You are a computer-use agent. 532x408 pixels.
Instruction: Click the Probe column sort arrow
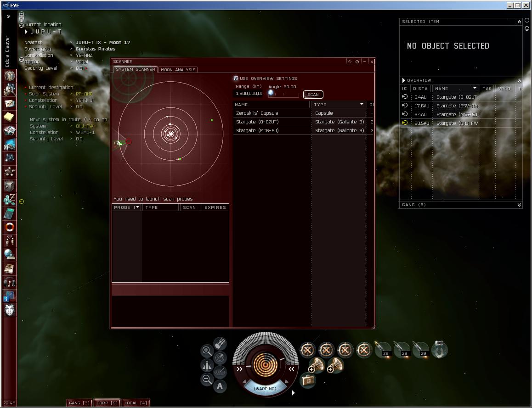tap(137, 207)
